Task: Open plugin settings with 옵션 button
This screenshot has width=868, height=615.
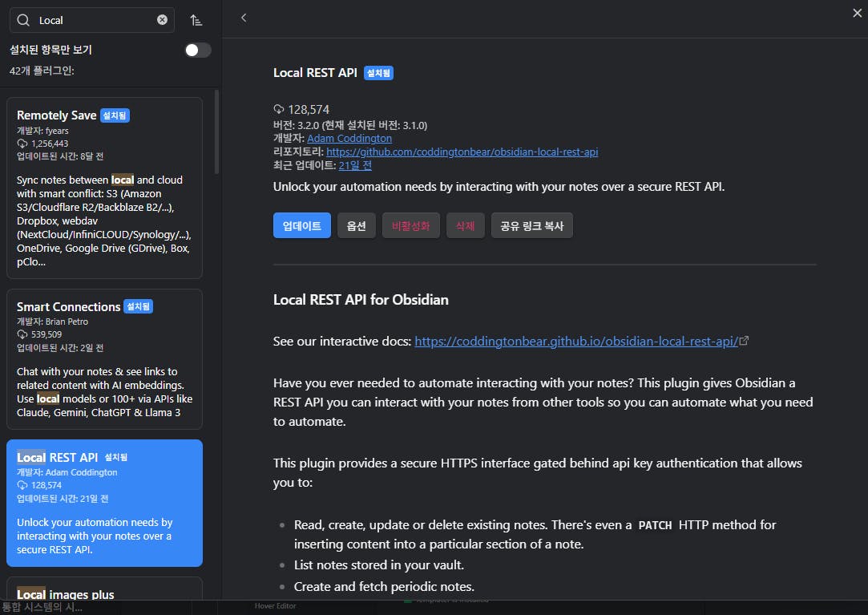Action: pyautogui.click(x=357, y=225)
